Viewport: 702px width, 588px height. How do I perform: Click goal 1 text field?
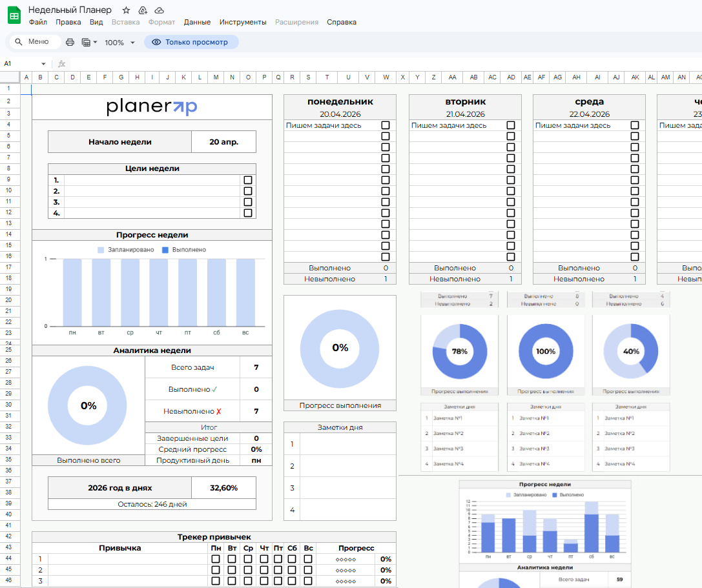click(x=152, y=180)
